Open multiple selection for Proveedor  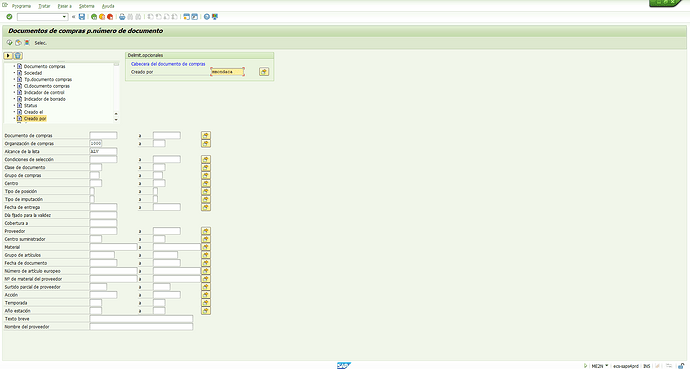click(x=206, y=231)
